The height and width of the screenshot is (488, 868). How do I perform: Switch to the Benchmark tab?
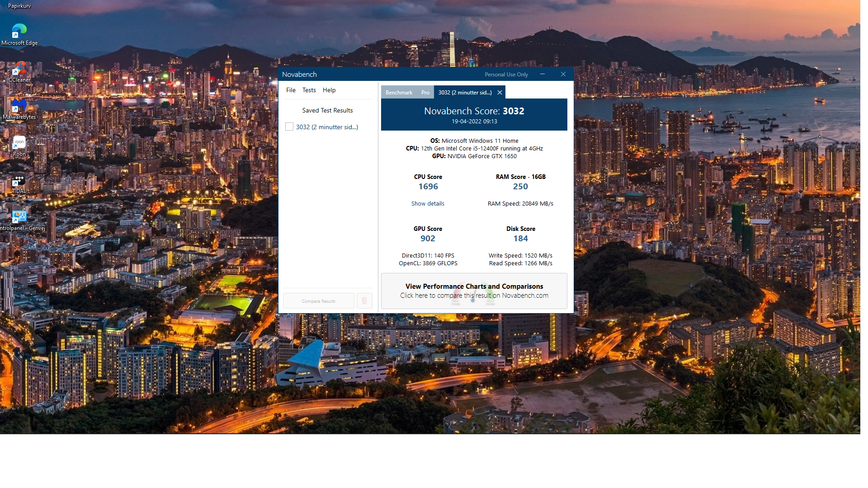(399, 93)
